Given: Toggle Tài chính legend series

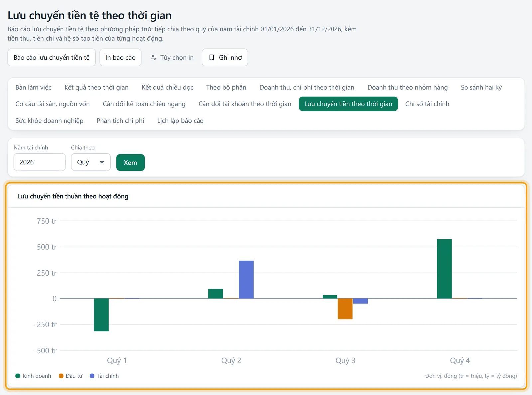Looking at the screenshot, I should click(x=104, y=376).
